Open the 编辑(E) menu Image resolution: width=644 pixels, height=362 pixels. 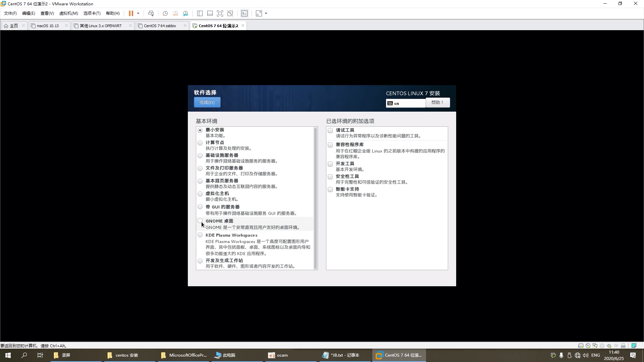pyautogui.click(x=29, y=13)
